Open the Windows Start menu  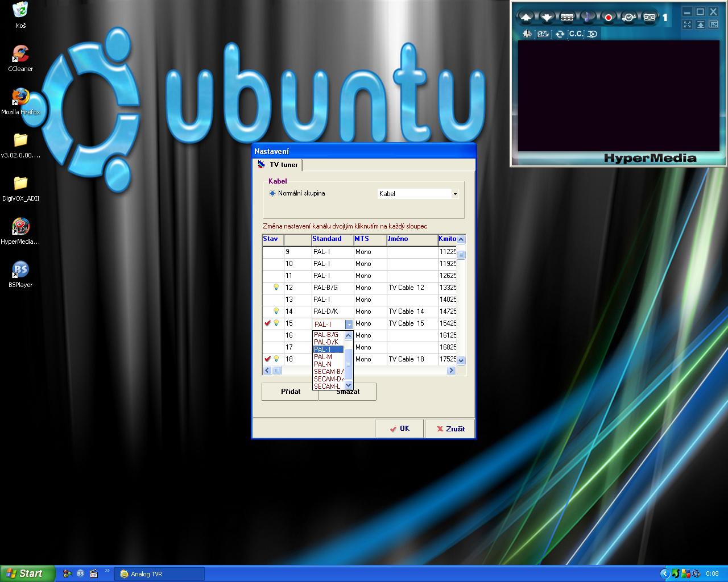pos(27,573)
